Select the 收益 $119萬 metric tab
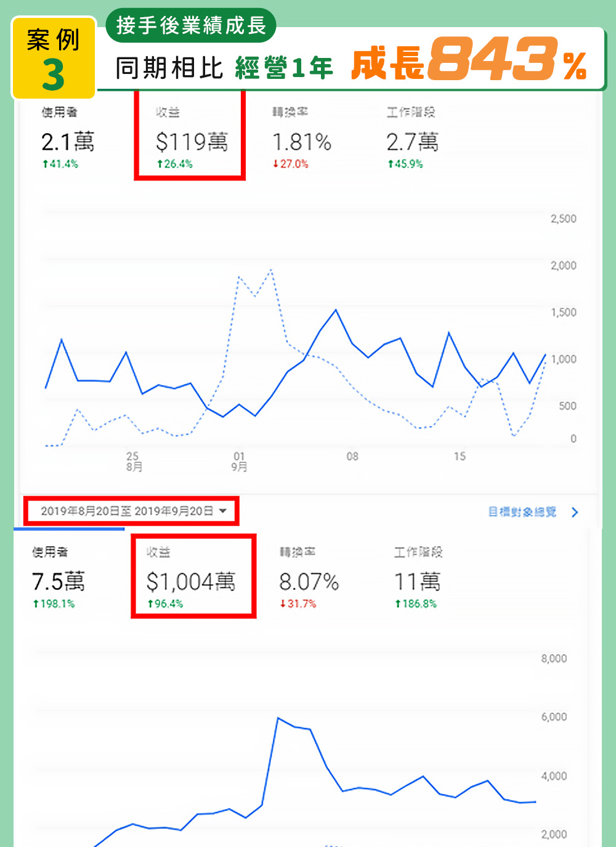The height and width of the screenshot is (847, 616). pyautogui.click(x=191, y=137)
